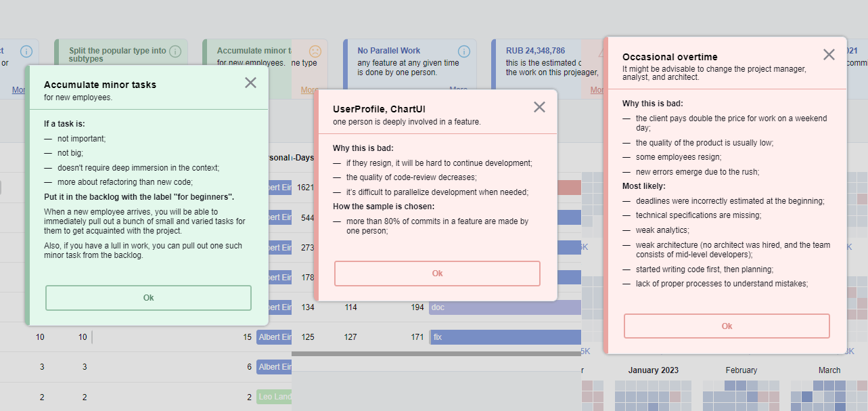868x411 pixels.
Task: Select the January 2023 calendar heading
Action: coord(653,370)
